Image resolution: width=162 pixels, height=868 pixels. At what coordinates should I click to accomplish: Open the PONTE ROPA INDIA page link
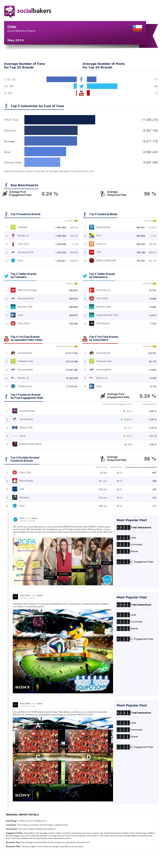pos(30,444)
